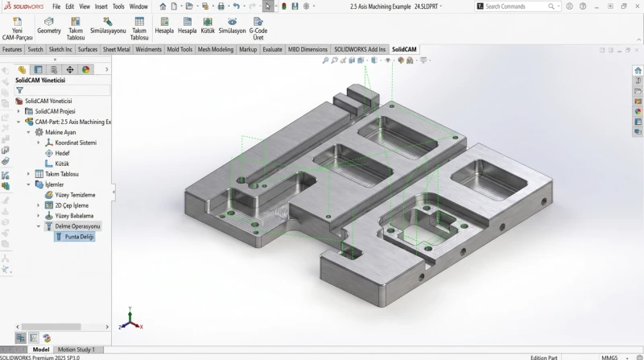The height and width of the screenshot is (360, 644).
Task: Select the Punta Deliği tree item
Action: 75,237
